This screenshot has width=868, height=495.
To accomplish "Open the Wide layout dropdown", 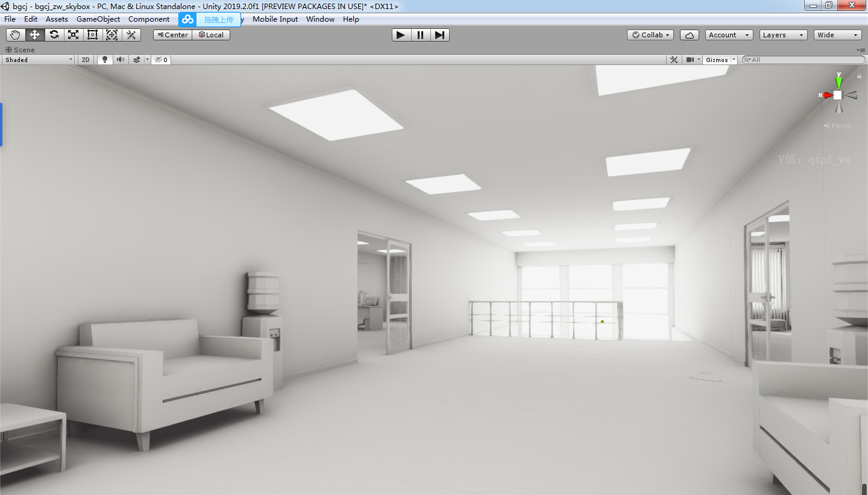I will pos(838,35).
